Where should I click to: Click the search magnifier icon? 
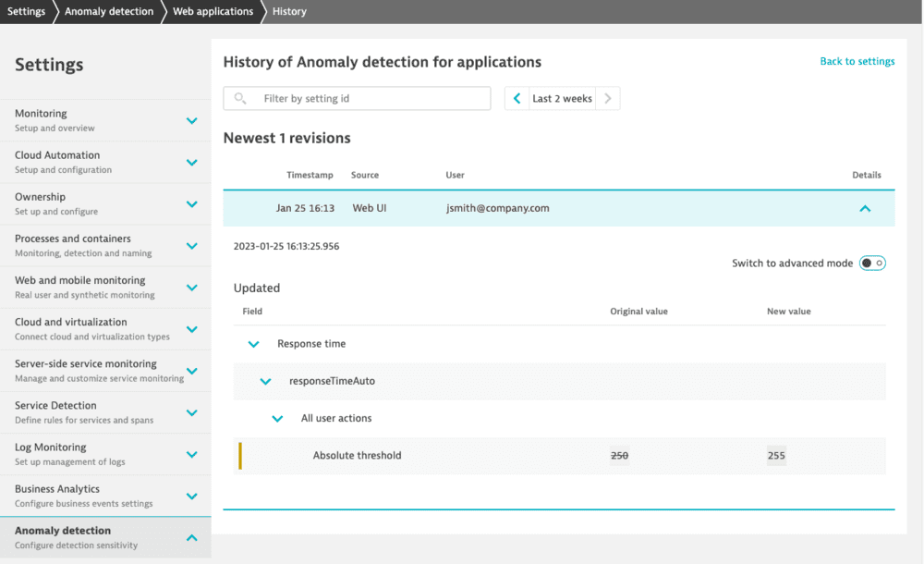(239, 97)
